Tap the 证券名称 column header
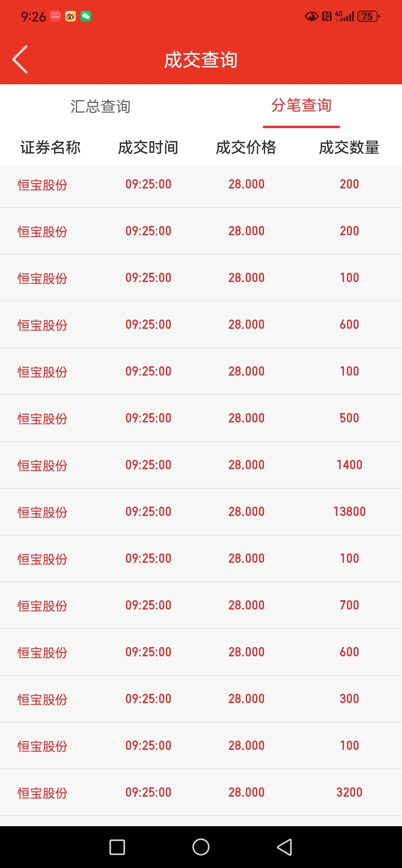Screen dimensions: 402x868 tap(50, 148)
